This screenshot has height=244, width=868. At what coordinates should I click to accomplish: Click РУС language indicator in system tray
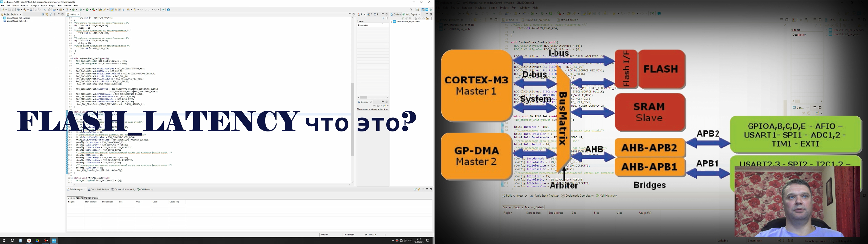(x=410, y=241)
